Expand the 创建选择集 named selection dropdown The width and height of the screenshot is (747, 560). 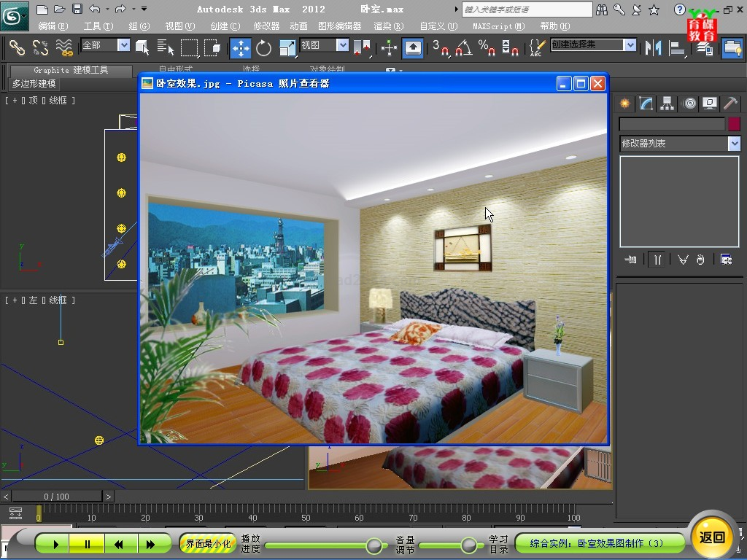tap(630, 45)
